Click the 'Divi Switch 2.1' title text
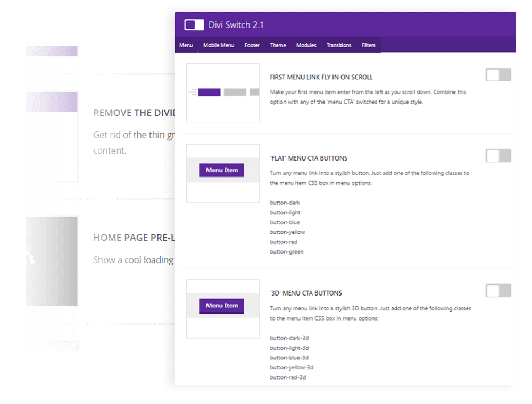The image size is (532, 404). coord(236,25)
